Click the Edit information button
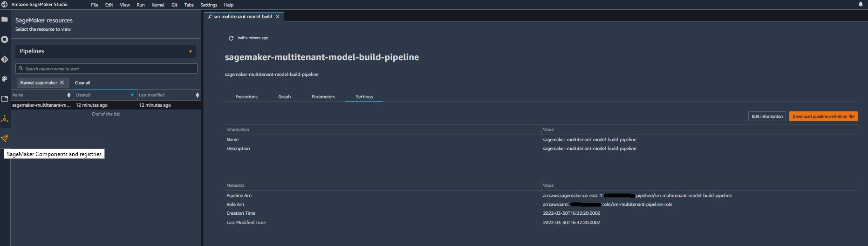The height and width of the screenshot is (246, 868). (767, 116)
